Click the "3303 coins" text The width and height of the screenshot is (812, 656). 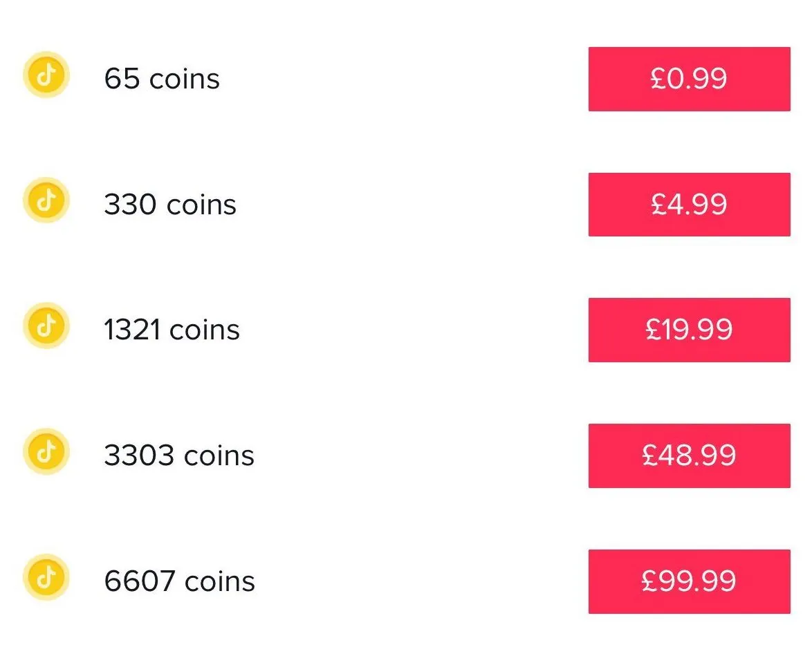click(x=179, y=456)
